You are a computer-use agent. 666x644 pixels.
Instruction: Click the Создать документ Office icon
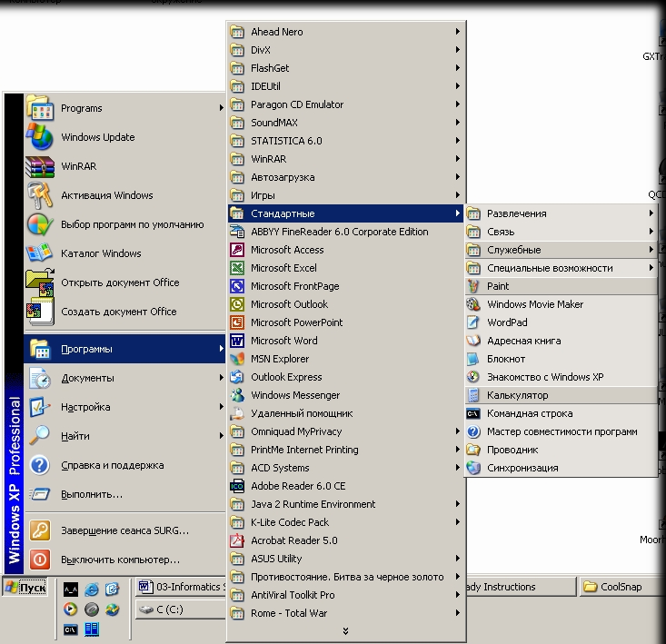[39, 312]
